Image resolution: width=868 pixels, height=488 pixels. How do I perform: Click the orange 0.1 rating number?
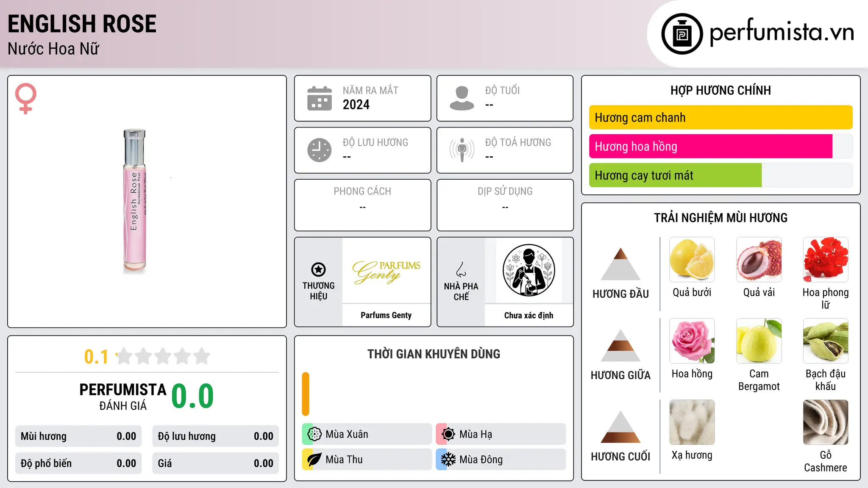click(x=96, y=357)
